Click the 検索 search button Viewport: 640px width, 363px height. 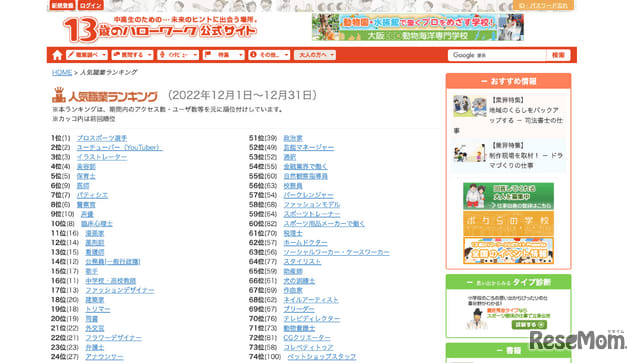[558, 55]
